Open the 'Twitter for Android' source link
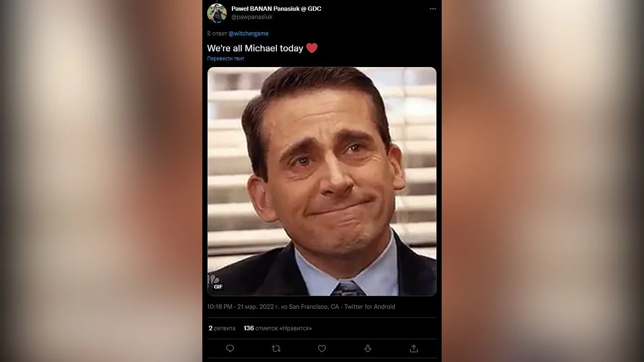Image resolution: width=644 pixels, height=362 pixels. [x=370, y=307]
